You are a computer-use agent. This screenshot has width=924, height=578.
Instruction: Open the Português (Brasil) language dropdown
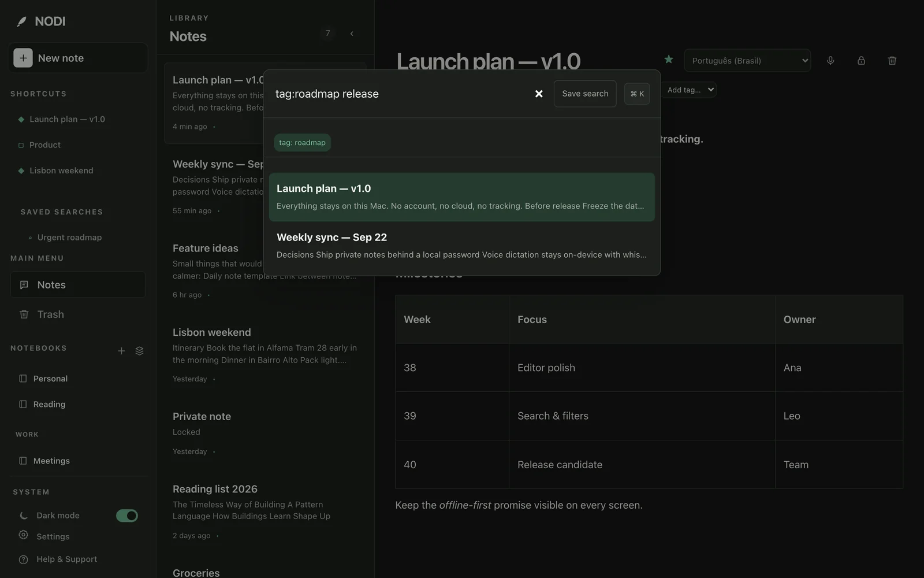click(x=747, y=61)
